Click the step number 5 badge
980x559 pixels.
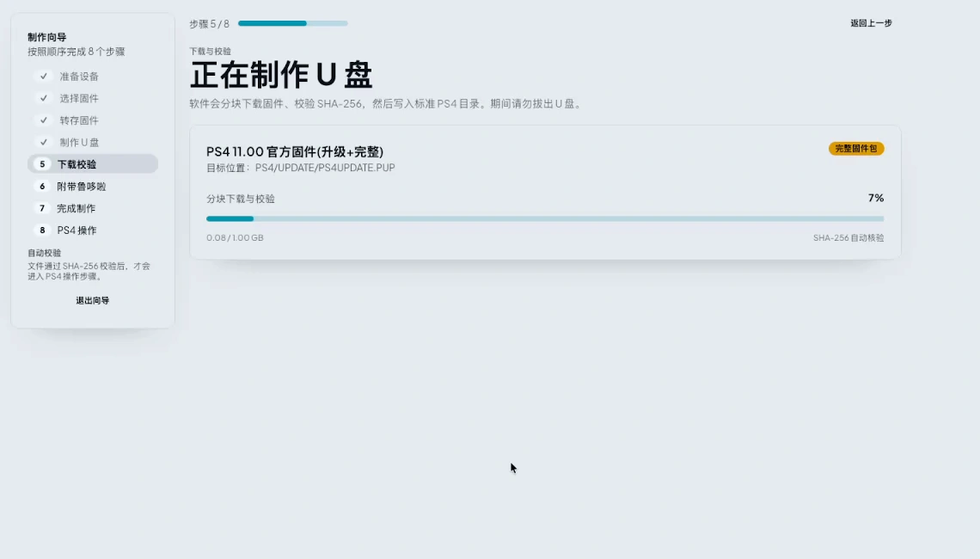click(x=42, y=163)
